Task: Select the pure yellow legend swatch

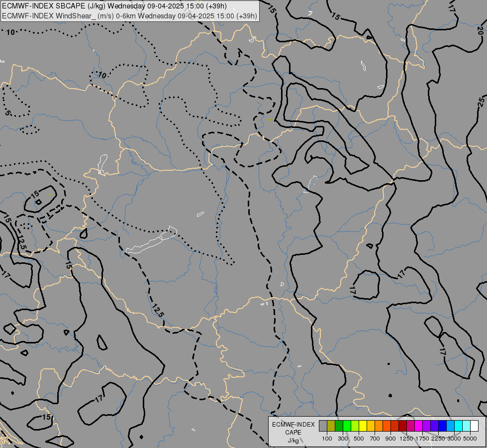Action: 363,426
